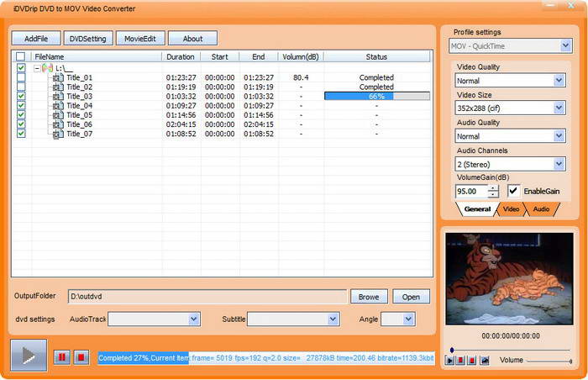The image size is (588, 380).
Task: Click the VolumeGain value field
Action: (471, 191)
